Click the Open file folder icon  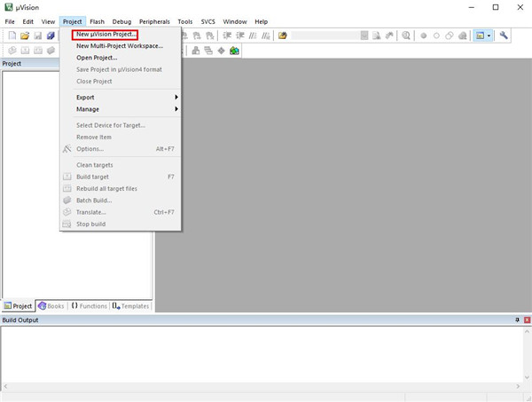pyautogui.click(x=25, y=35)
